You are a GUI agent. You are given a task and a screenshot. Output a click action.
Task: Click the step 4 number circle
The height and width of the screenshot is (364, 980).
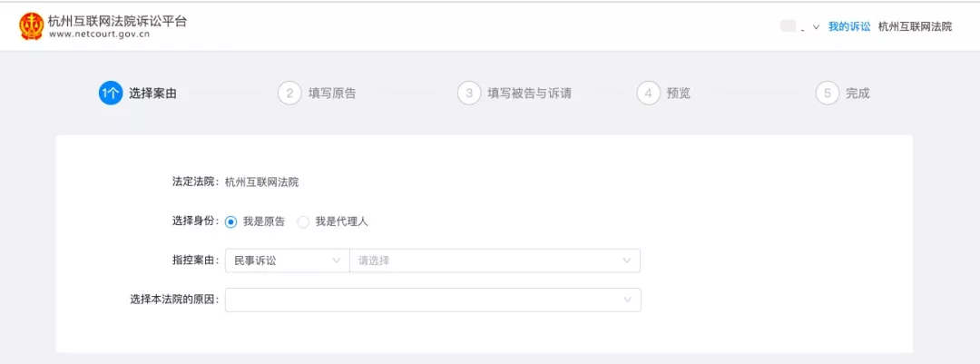click(x=648, y=93)
